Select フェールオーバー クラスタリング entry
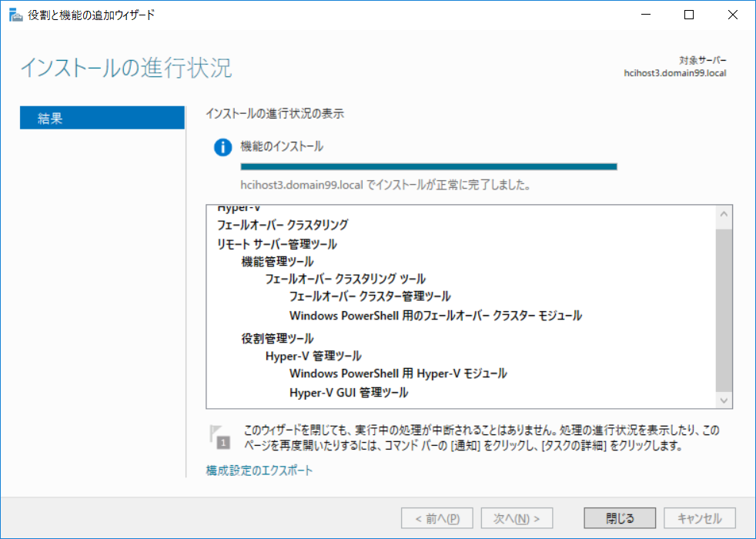The width and height of the screenshot is (756, 539). [283, 225]
